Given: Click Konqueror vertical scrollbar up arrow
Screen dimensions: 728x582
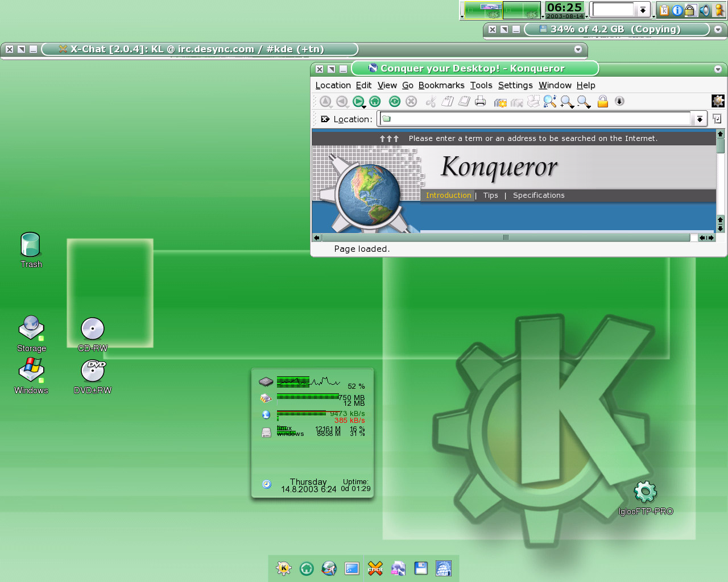Looking at the screenshot, I should (720, 134).
